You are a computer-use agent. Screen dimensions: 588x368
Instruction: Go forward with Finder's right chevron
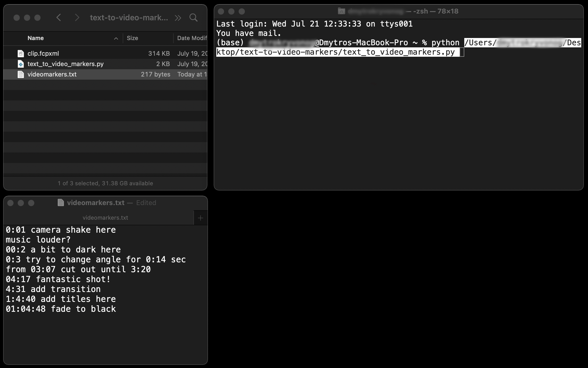pos(77,18)
